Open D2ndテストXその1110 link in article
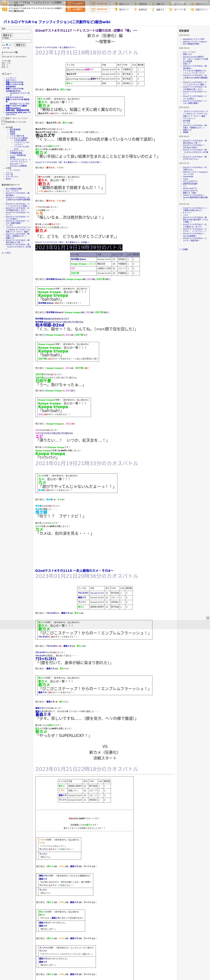Screen dimensions: 210x980 [x=62, y=242]
